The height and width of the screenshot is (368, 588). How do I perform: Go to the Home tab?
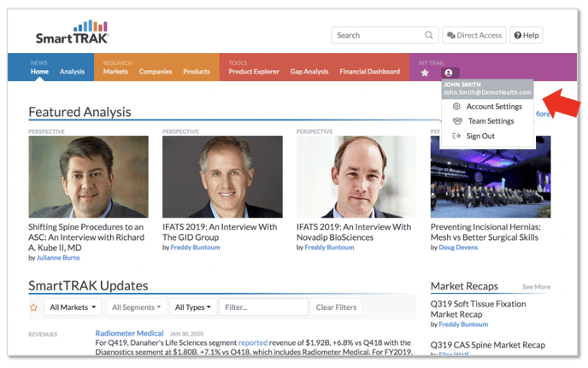[39, 72]
